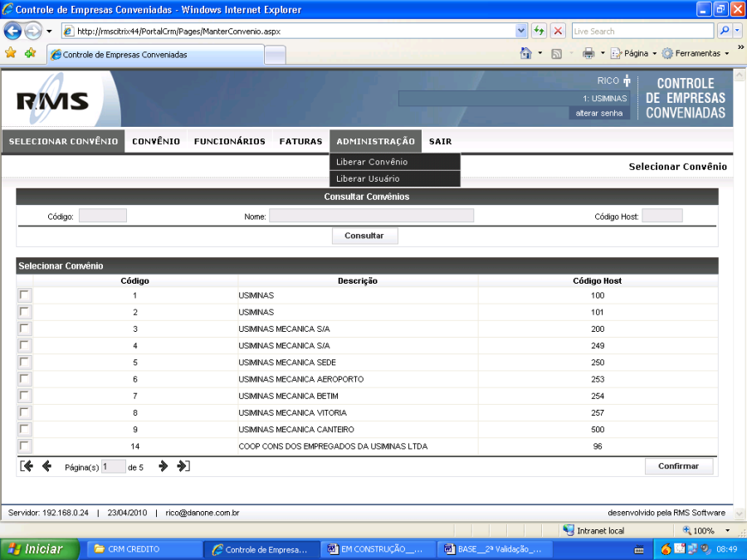Check the box for host code 249 row
Image resolution: width=747 pixels, height=560 pixels.
point(25,345)
